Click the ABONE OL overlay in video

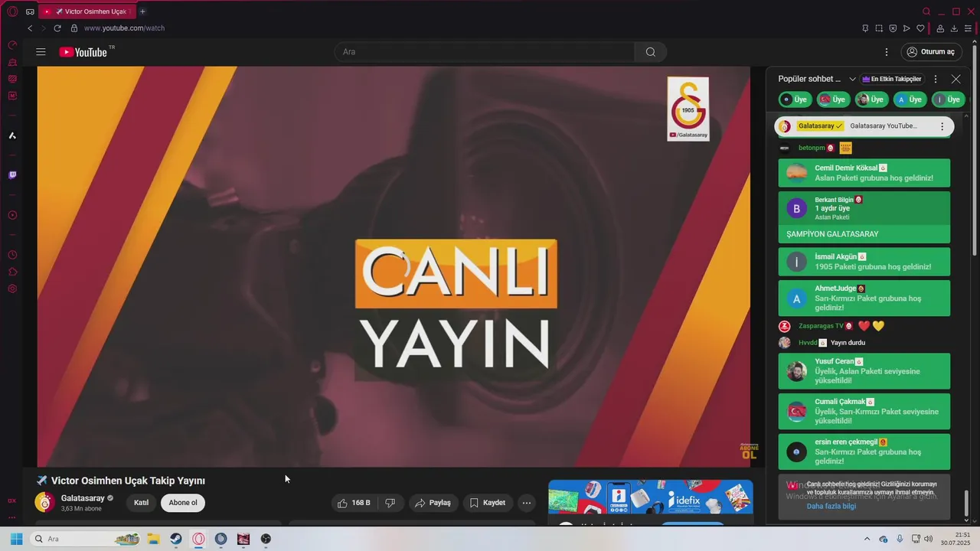pyautogui.click(x=749, y=452)
